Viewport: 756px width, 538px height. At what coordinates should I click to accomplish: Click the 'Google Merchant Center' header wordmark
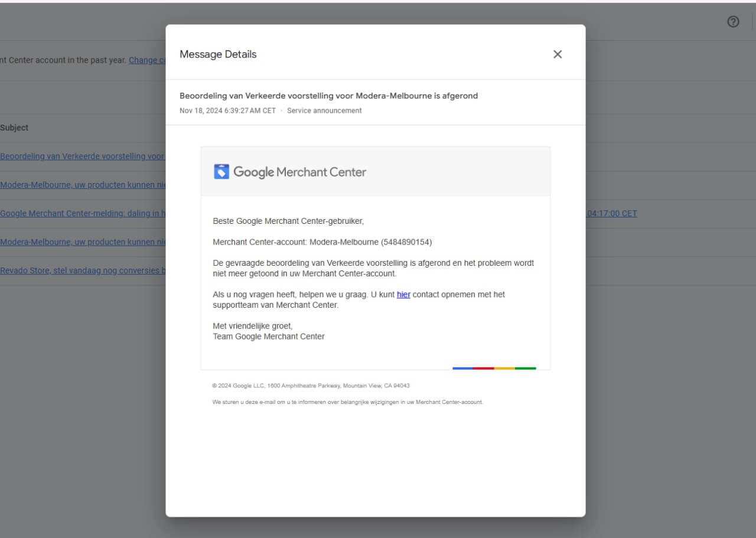299,172
